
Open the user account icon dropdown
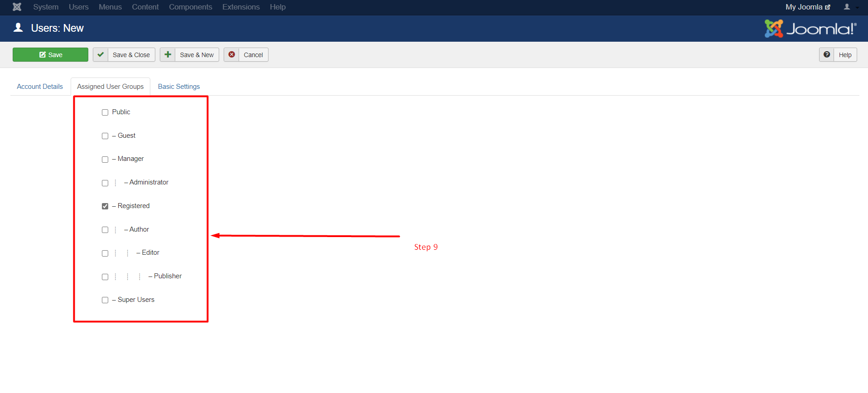click(851, 7)
